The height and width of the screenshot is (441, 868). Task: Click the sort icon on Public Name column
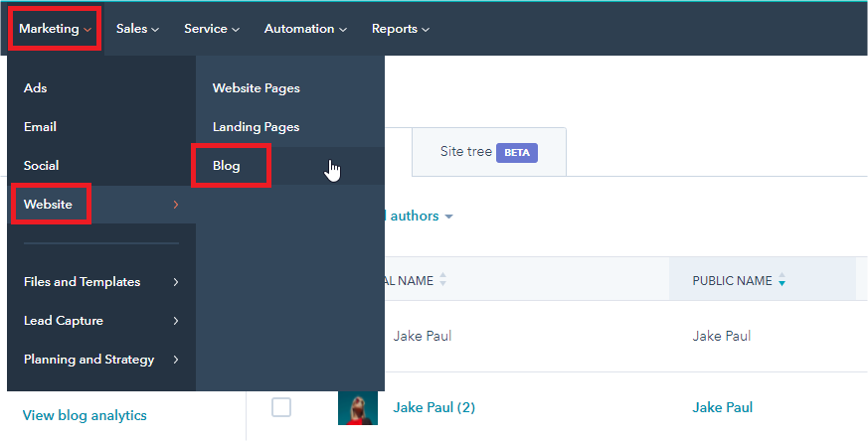click(x=782, y=281)
